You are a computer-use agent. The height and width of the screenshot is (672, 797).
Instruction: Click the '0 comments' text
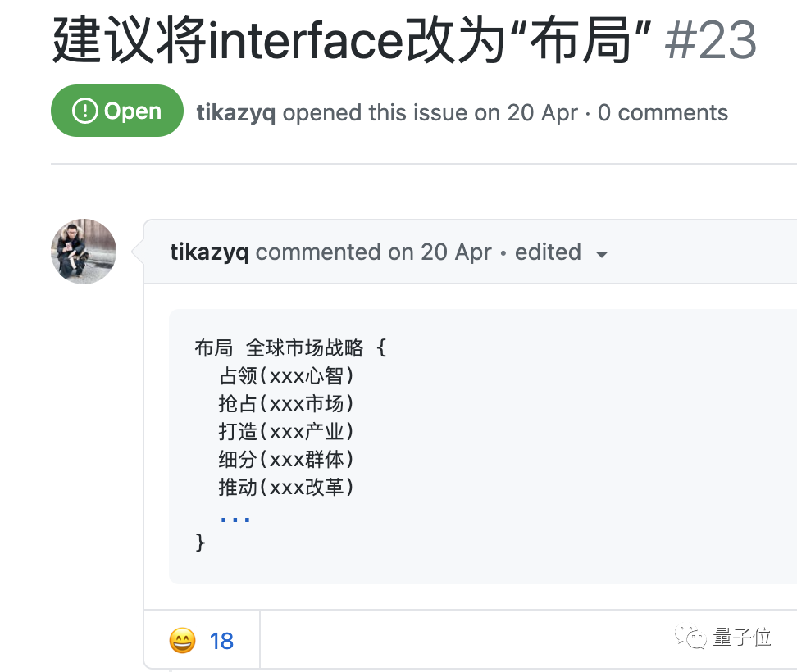pos(663,112)
